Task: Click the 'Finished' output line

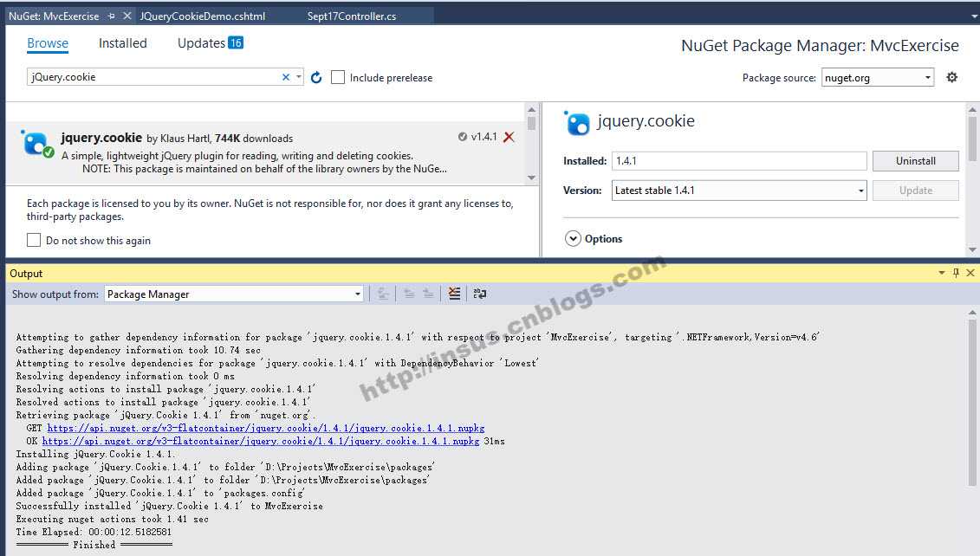Action: click(x=94, y=545)
